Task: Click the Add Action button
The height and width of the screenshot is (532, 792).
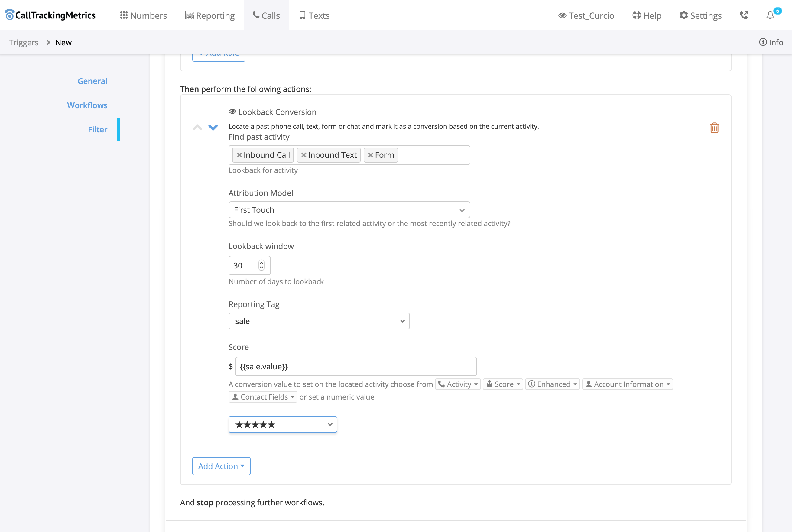Action: pyautogui.click(x=221, y=466)
